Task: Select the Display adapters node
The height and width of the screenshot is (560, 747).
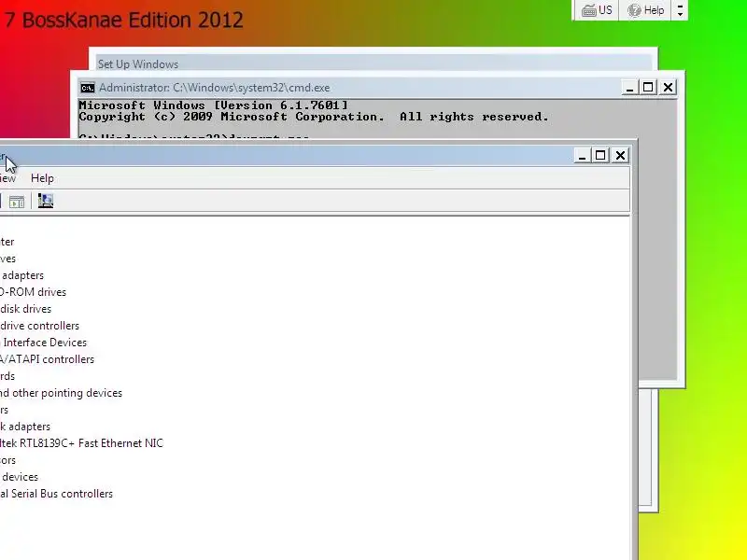Action: 21,275
